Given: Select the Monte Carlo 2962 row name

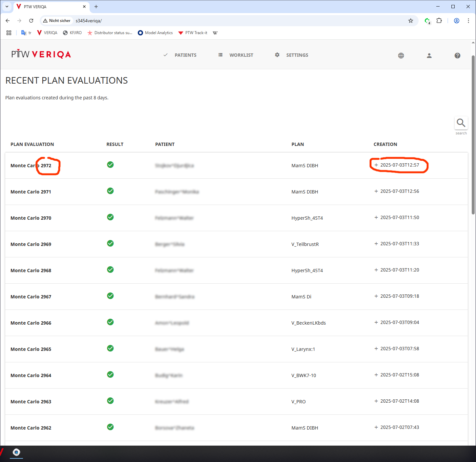Looking at the screenshot, I should click(31, 428).
